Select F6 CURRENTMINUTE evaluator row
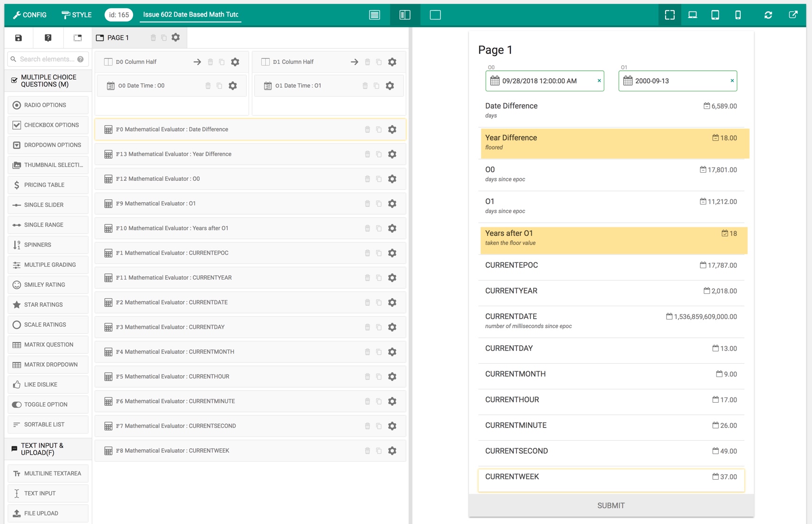The height and width of the screenshot is (524, 812). pyautogui.click(x=250, y=401)
